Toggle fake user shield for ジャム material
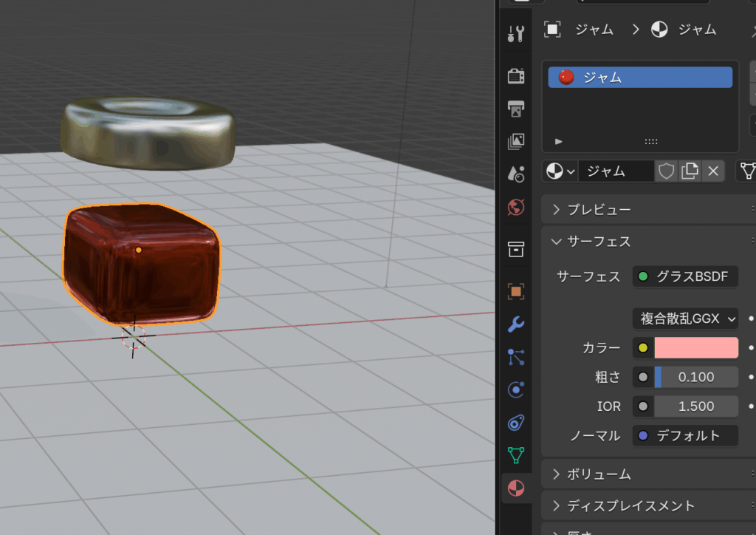Screen dimensions: 756x535 pyautogui.click(x=666, y=171)
